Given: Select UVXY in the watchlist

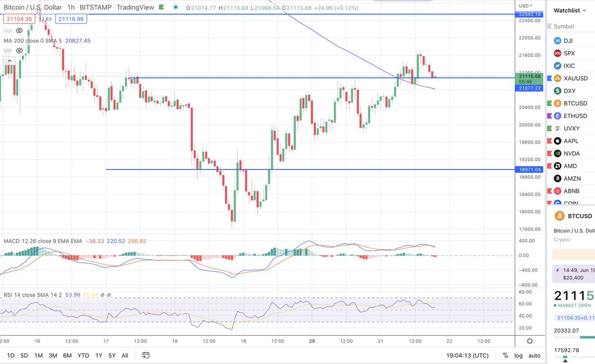Looking at the screenshot, I should point(571,128).
